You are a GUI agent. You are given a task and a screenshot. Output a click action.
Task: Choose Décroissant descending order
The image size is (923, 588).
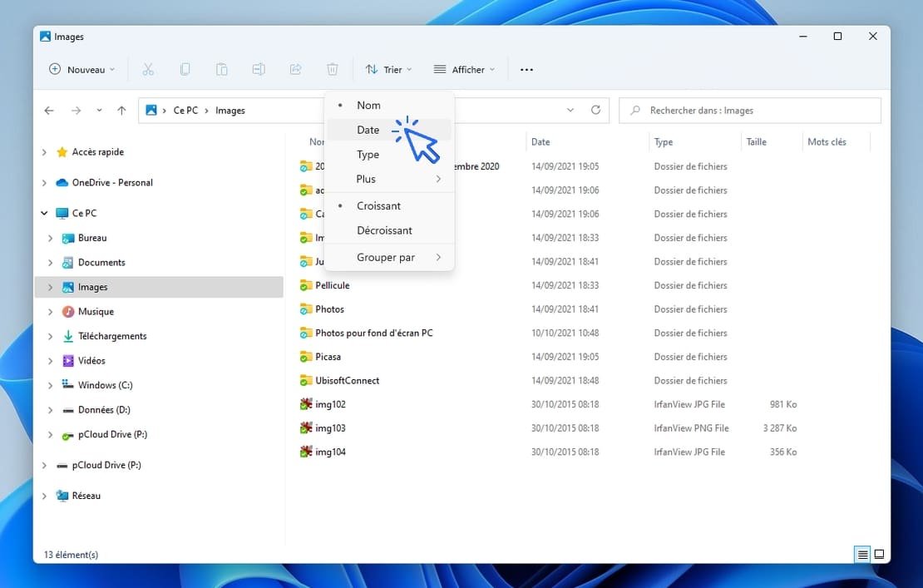(389, 230)
